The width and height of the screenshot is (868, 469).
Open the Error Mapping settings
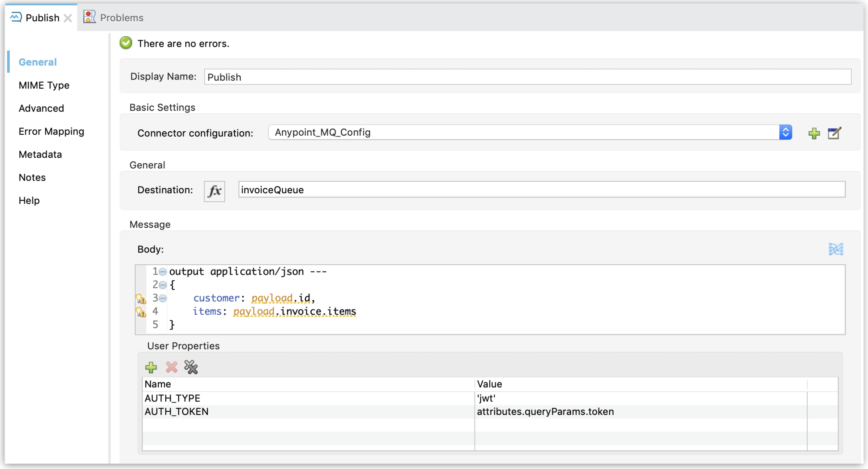(x=51, y=131)
